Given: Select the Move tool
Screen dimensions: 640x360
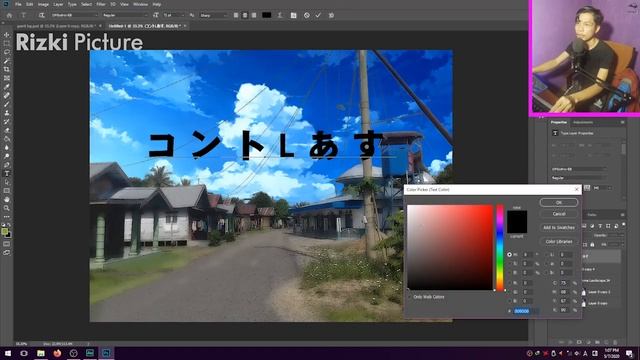Looking at the screenshot, I should pos(7,35).
